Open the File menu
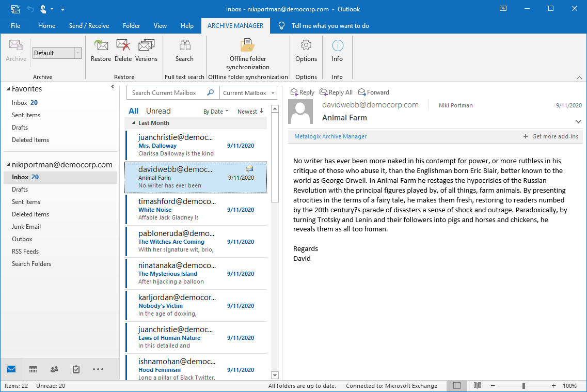 pyautogui.click(x=15, y=26)
